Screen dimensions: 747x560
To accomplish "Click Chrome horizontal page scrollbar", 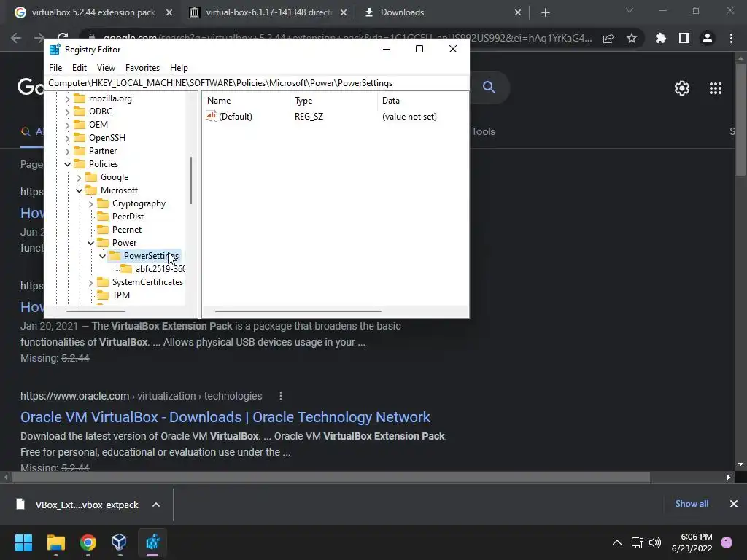I will click(331, 477).
